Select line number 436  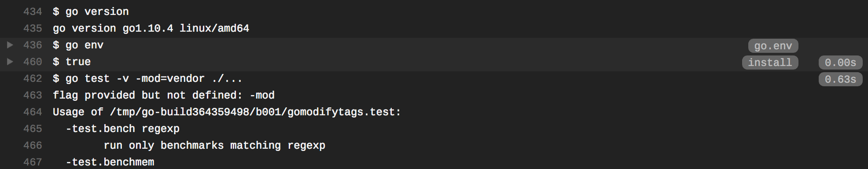coord(33,45)
